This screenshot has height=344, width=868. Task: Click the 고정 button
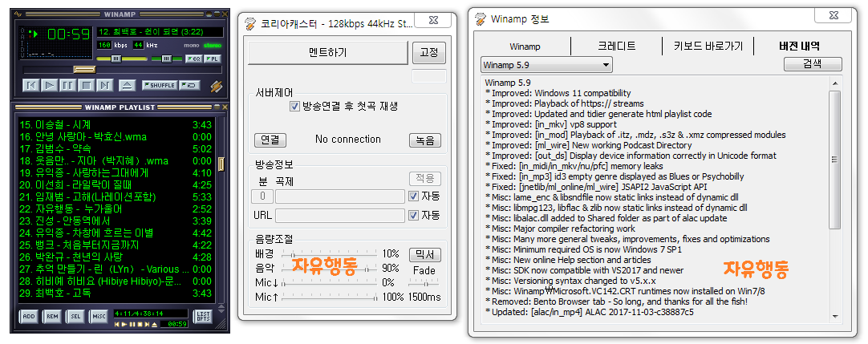click(429, 53)
